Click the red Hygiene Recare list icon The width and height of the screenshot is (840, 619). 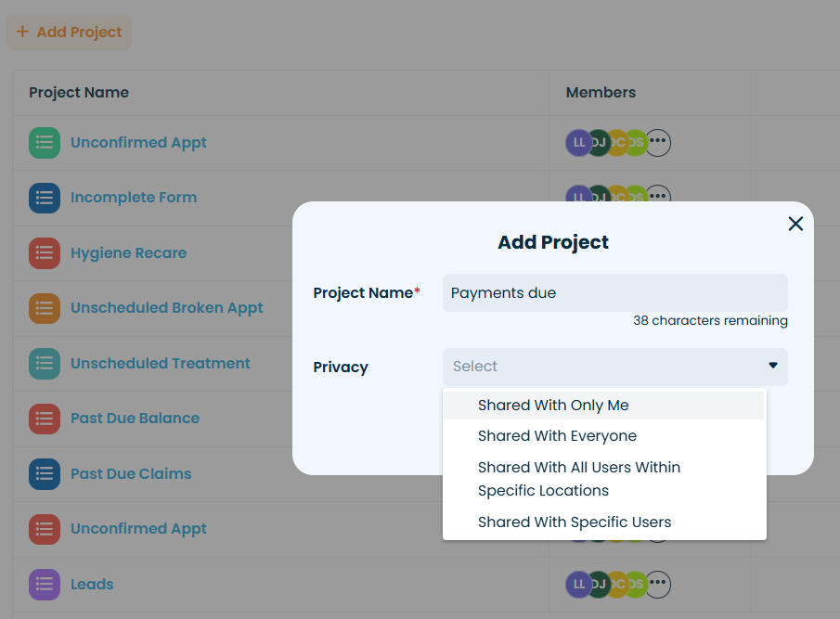pos(45,253)
